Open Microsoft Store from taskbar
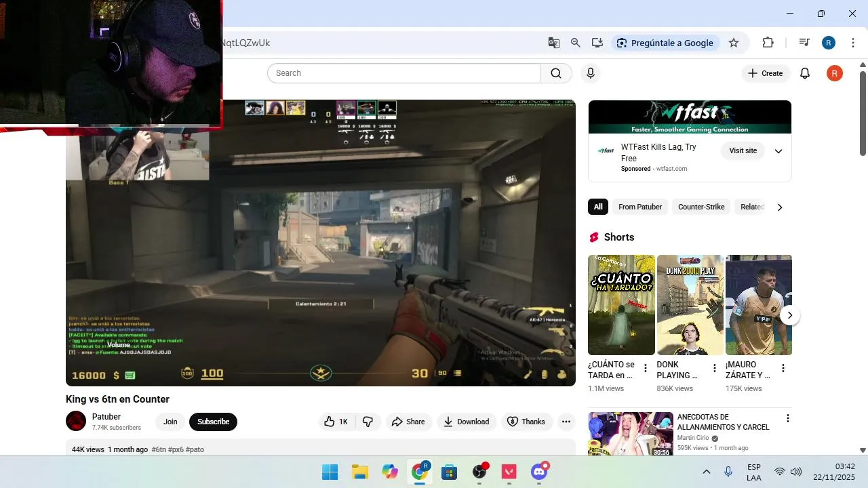Viewport: 868px width, 488px height. click(450, 472)
